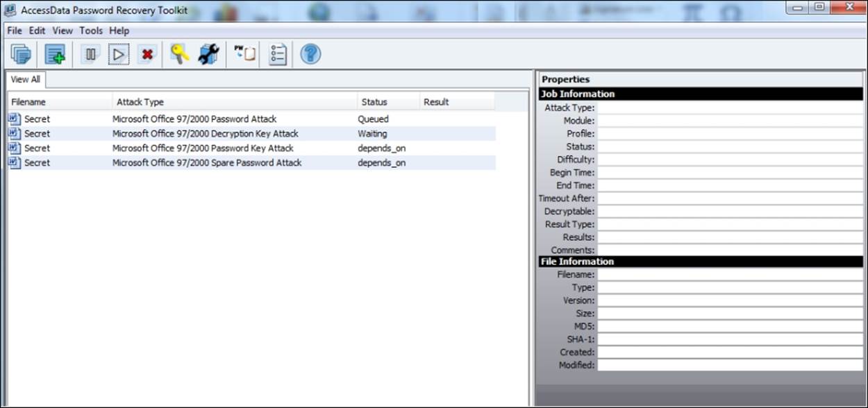The width and height of the screenshot is (868, 408).
Task: Click the Modified property value field
Action: coord(731,365)
